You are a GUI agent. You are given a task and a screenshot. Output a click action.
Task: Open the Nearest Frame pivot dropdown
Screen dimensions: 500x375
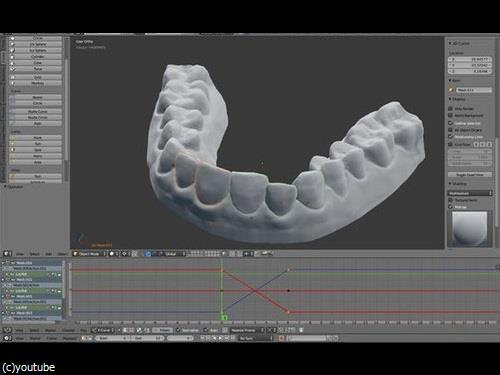click(247, 330)
